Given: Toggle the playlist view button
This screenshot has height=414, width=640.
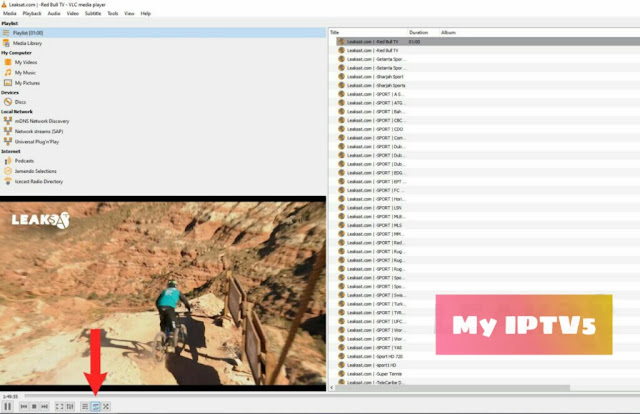Looking at the screenshot, I should (85, 407).
